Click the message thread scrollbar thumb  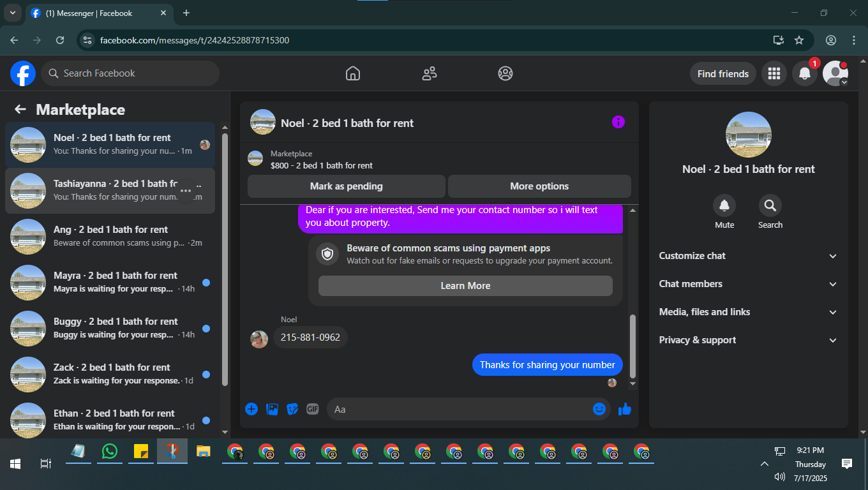coord(632,347)
